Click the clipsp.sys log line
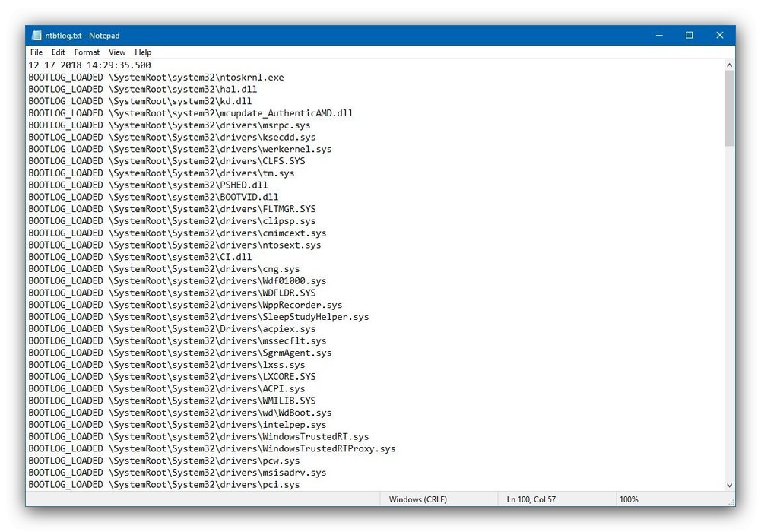Viewport: 761px width, 532px height. point(172,220)
